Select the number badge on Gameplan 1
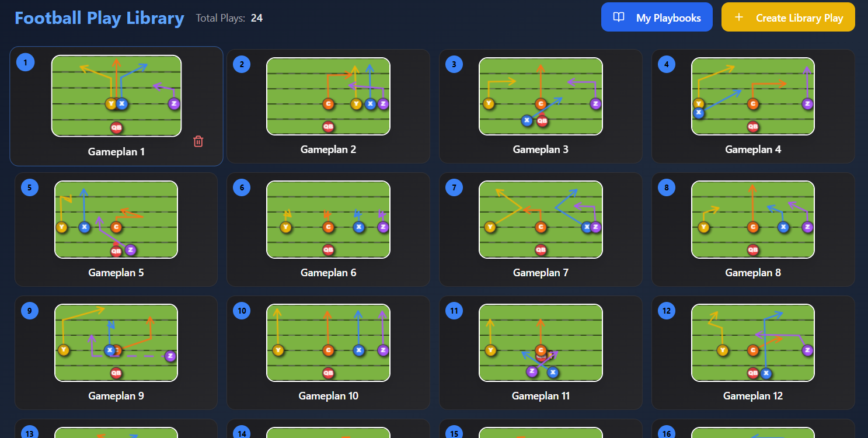The width and height of the screenshot is (868, 438). (x=26, y=61)
